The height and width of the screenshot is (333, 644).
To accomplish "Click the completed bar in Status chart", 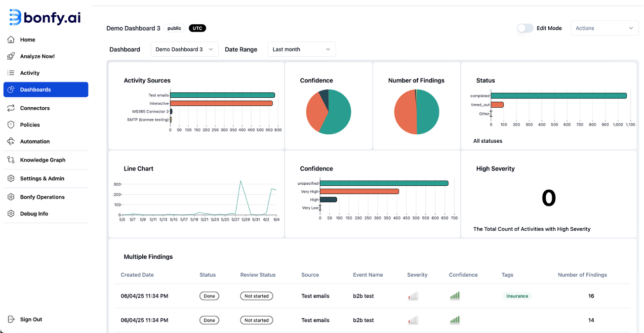I will point(558,96).
